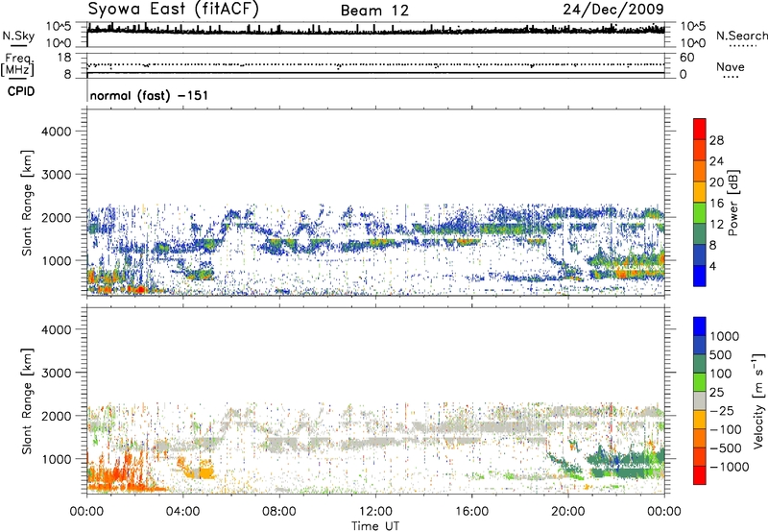Click the '18' frequency axis value
768x532 pixels.
point(64,58)
